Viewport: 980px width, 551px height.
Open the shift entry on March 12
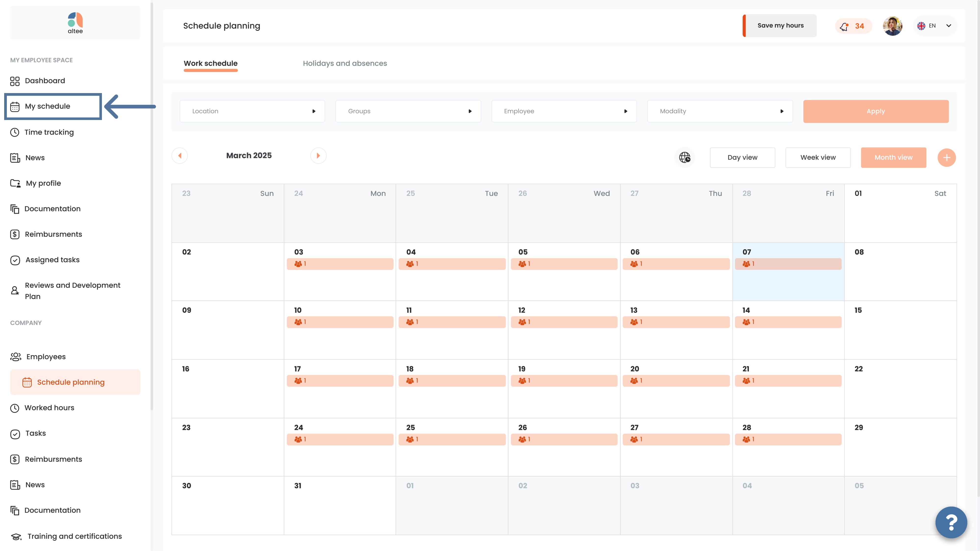pos(564,322)
